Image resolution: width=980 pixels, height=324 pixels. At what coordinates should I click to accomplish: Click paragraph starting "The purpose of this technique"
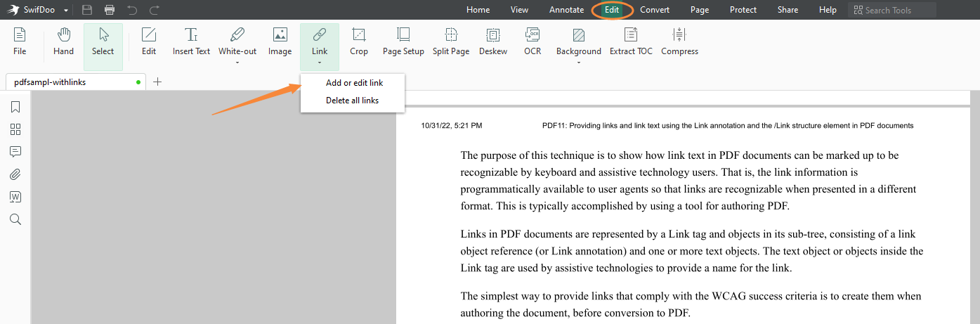coord(688,181)
